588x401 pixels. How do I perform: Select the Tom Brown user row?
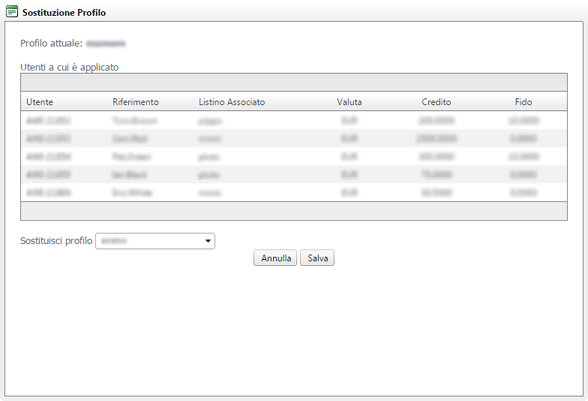click(x=294, y=120)
